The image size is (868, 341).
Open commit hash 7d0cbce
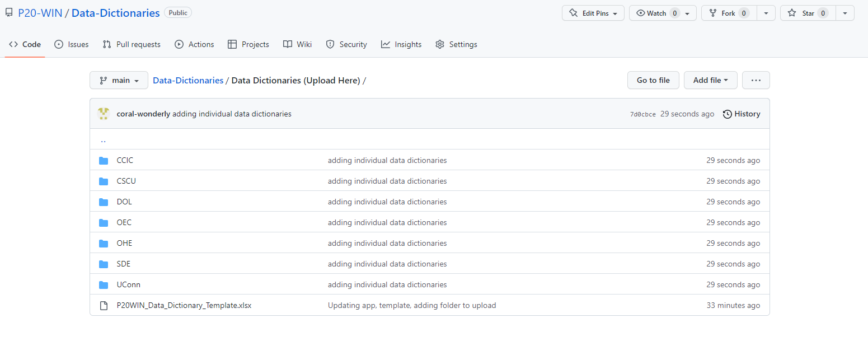point(643,114)
